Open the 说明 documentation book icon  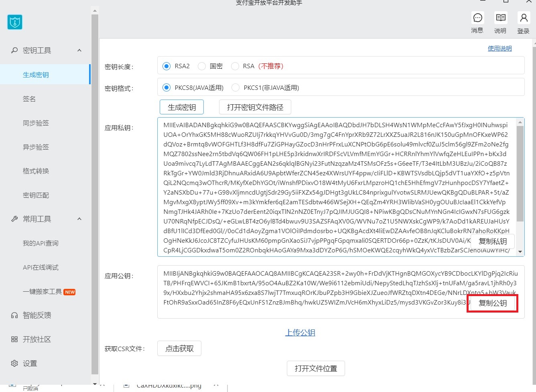pyautogui.click(x=500, y=18)
